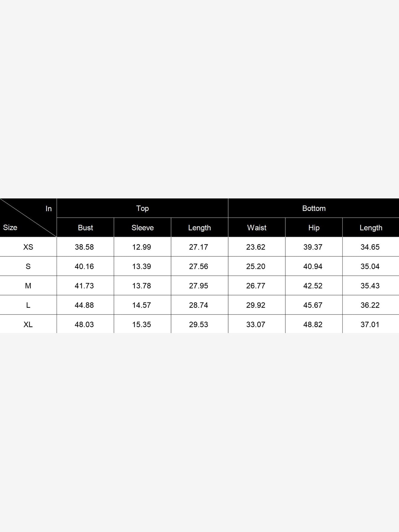Click the XS bottom length value 34.65

pyautogui.click(x=370, y=247)
